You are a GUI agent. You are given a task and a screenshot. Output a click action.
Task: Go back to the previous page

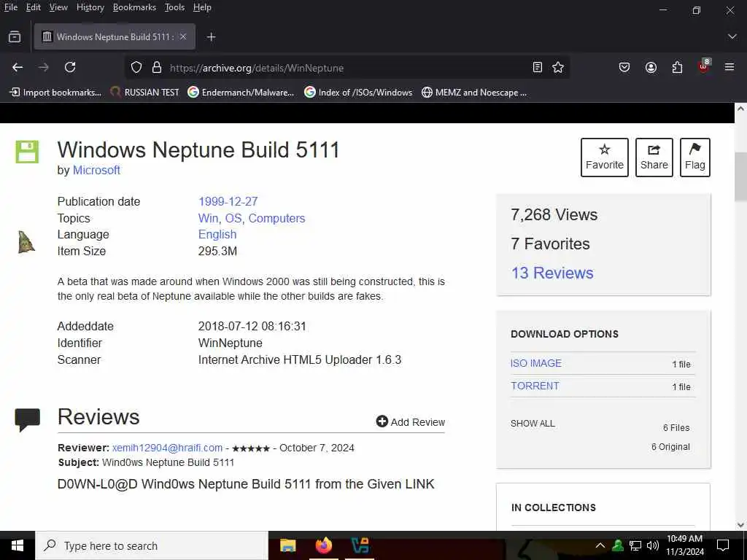18,68
